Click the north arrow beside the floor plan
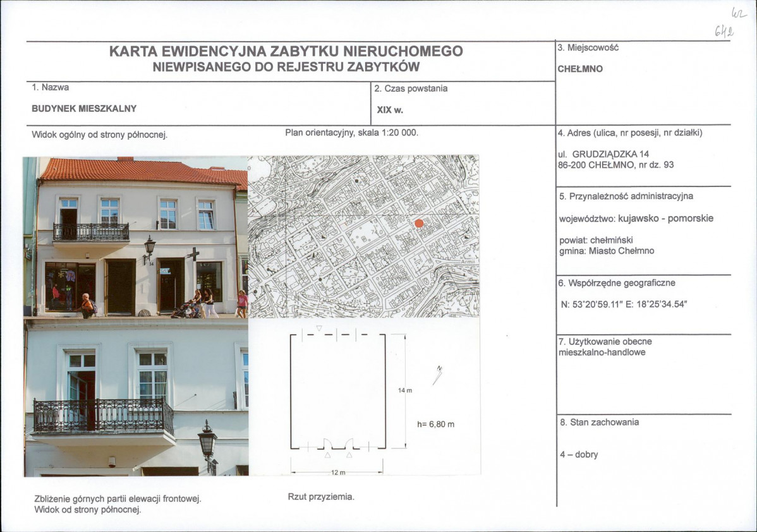 [437, 375]
